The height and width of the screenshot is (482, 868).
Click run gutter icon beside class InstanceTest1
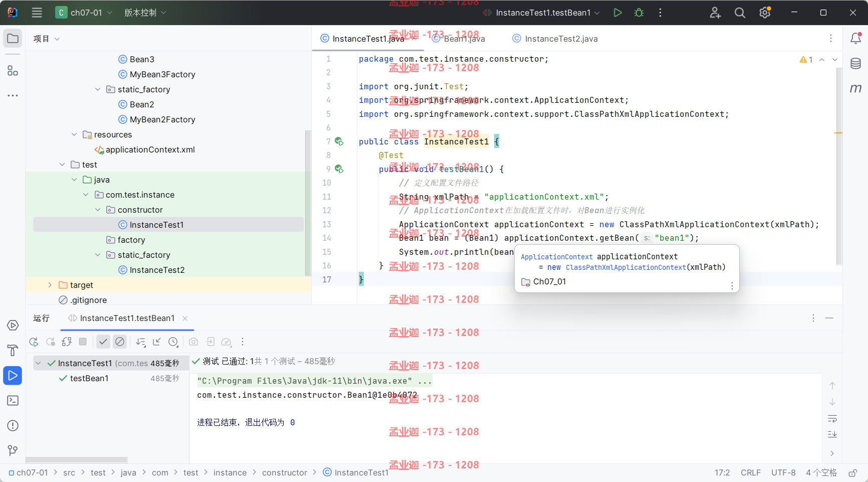coord(339,141)
